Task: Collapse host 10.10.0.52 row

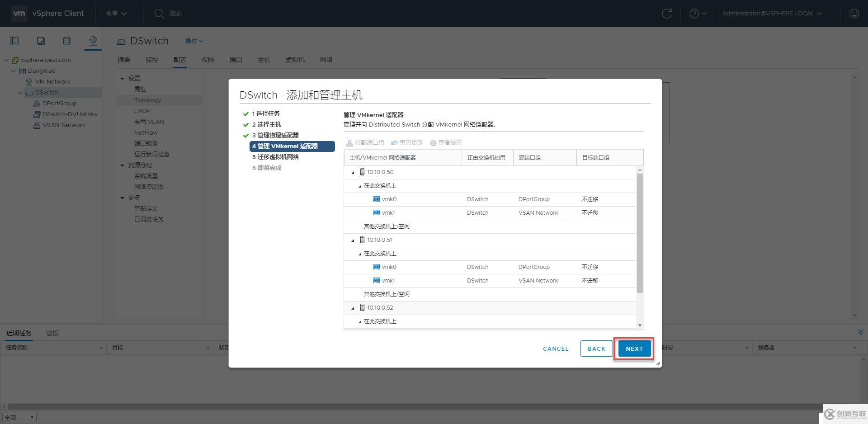Action: point(353,308)
